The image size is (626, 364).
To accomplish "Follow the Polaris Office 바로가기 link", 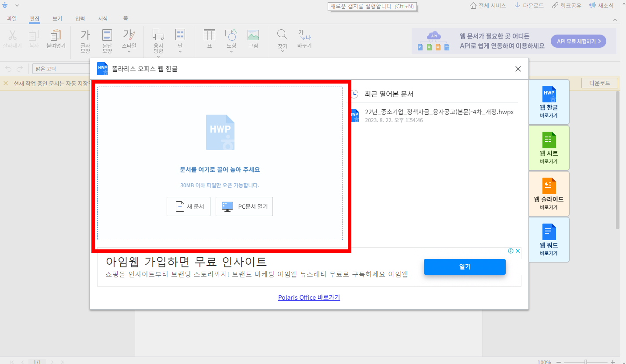I will click(309, 297).
